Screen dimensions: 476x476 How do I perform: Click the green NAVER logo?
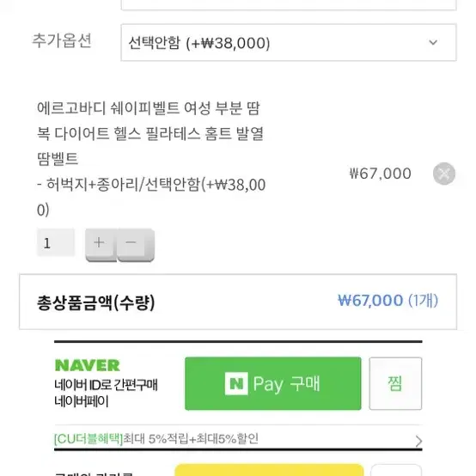click(x=88, y=365)
